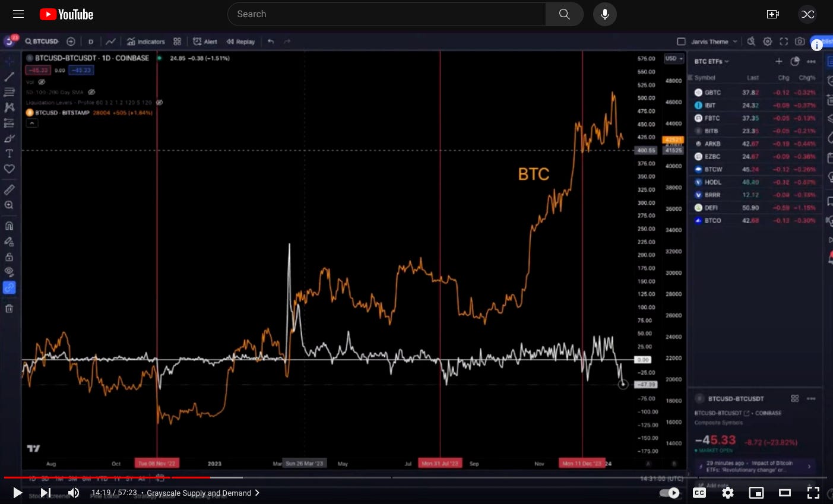Toggle magnet mode
The height and width of the screenshot is (504, 833).
pyautogui.click(x=9, y=226)
